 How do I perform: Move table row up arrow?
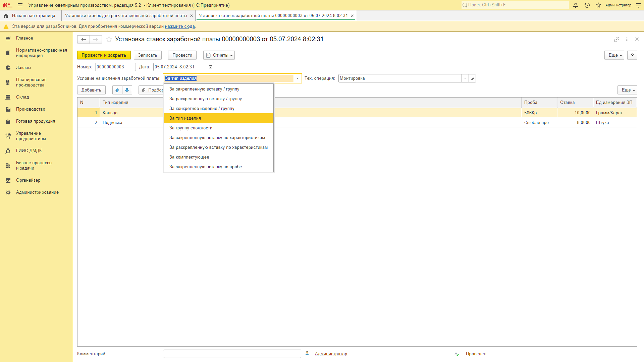click(x=117, y=90)
